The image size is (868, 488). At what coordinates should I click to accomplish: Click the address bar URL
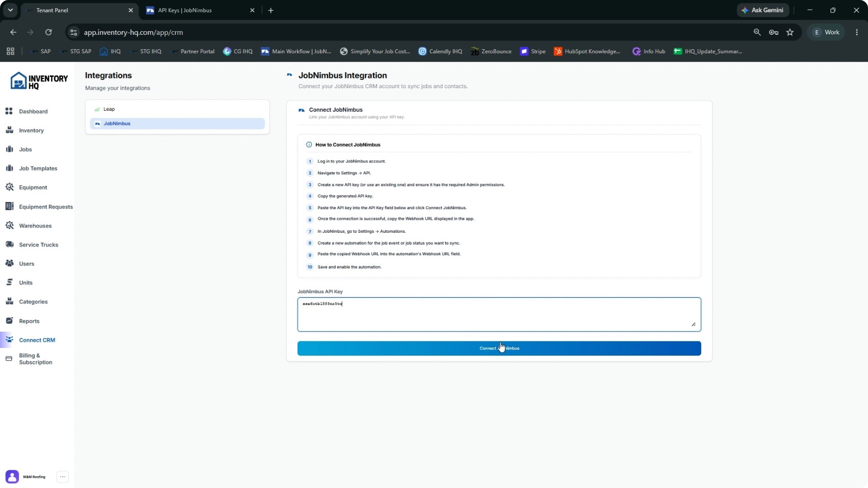[x=133, y=32]
